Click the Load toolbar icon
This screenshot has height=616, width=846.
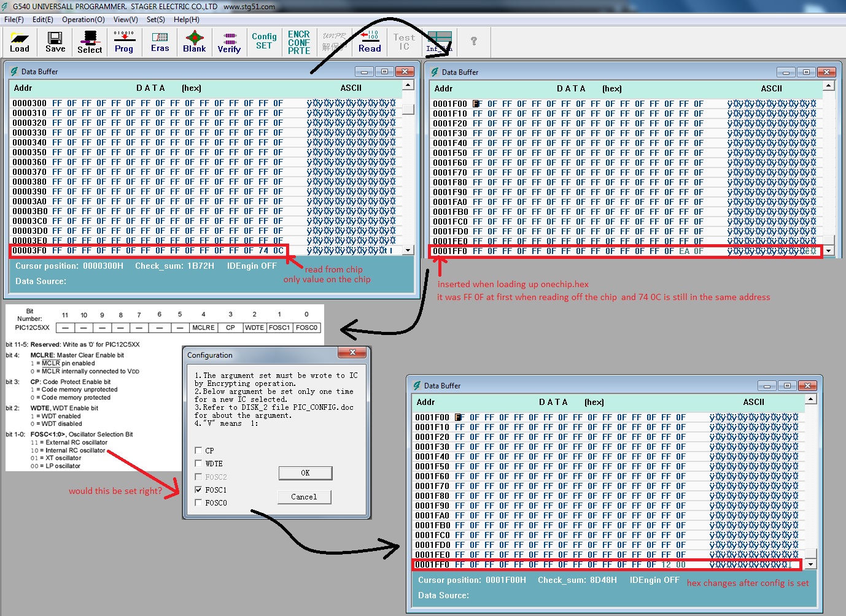coord(20,42)
